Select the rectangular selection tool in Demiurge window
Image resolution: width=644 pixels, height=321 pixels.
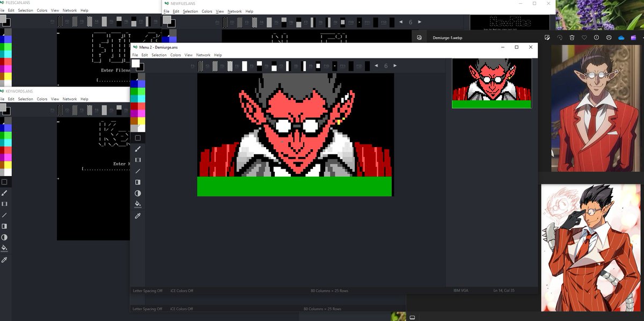(138, 138)
